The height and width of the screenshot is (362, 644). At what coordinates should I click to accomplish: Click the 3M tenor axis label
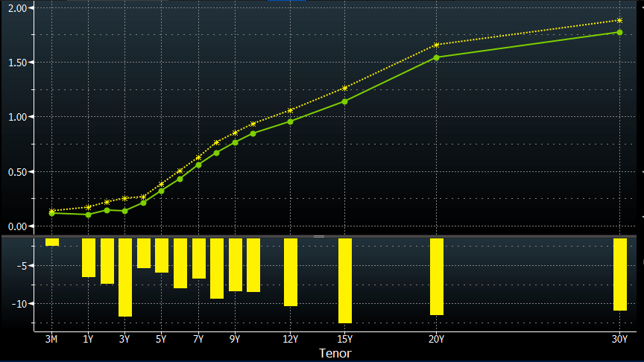51,339
